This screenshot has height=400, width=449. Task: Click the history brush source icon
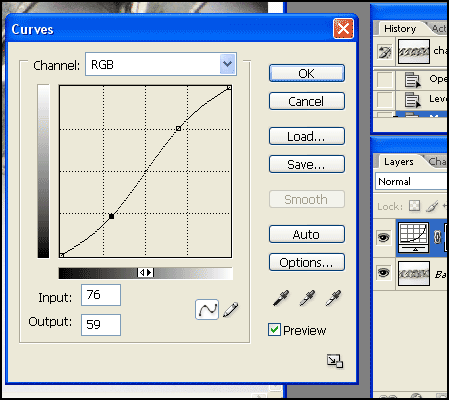[384, 52]
